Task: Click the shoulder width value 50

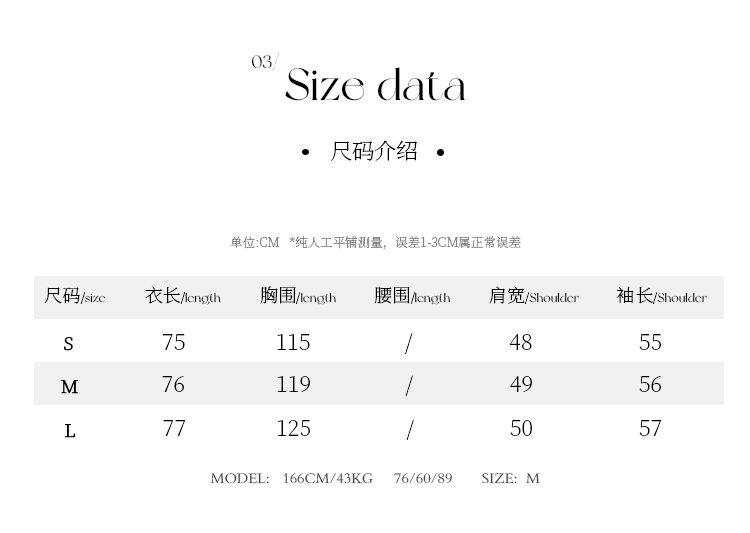Action: coord(521,429)
